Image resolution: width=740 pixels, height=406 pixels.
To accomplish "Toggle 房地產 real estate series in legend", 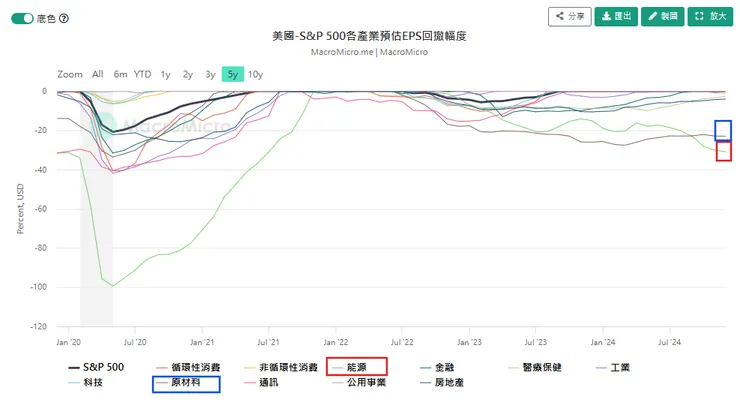I will tap(442, 382).
